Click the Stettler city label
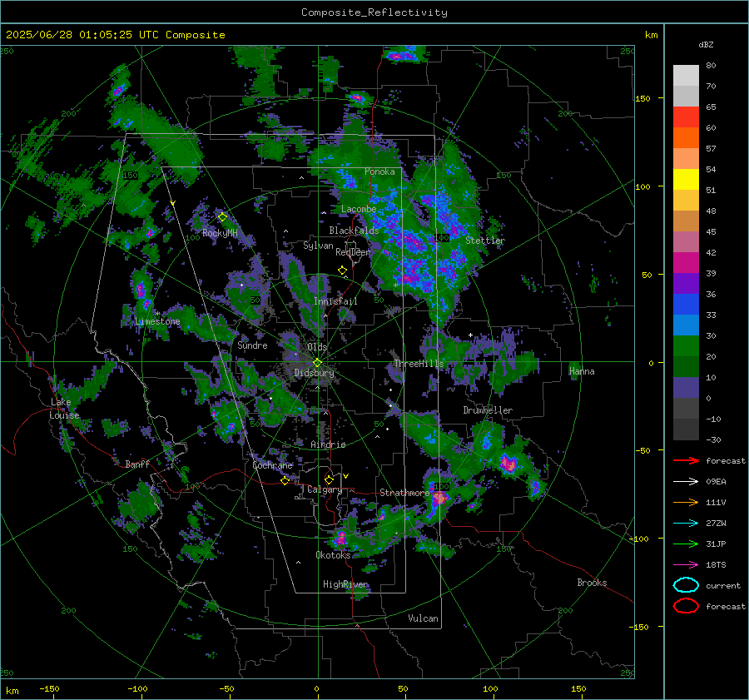749x700 pixels. pyautogui.click(x=485, y=241)
